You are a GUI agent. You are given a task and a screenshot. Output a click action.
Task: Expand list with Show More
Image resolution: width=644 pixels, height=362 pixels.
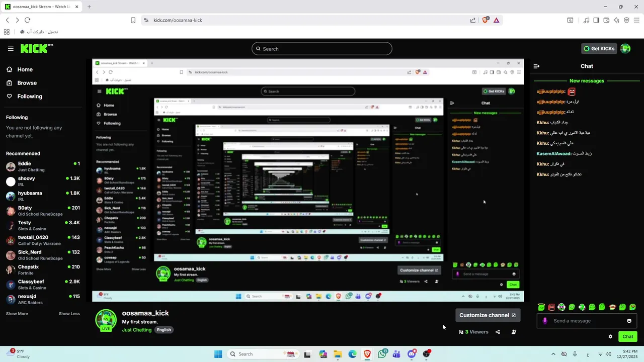17,314
